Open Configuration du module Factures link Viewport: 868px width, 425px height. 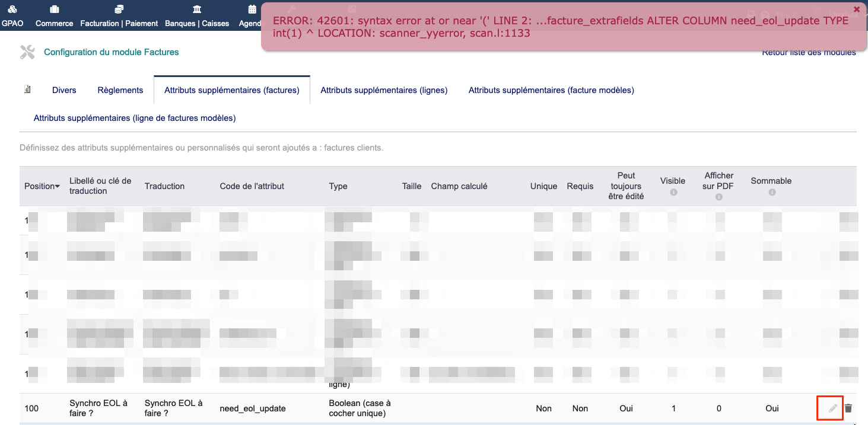(110, 52)
